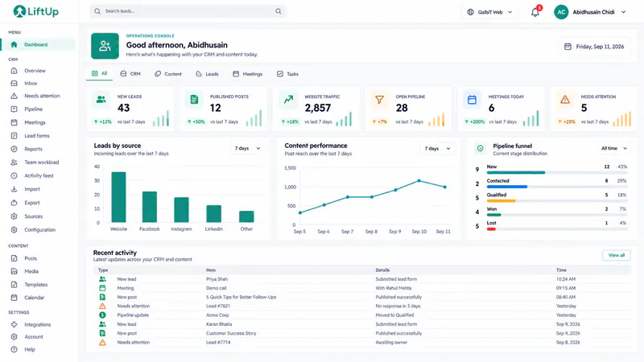Click the Media image icon in sidebar

click(14, 271)
